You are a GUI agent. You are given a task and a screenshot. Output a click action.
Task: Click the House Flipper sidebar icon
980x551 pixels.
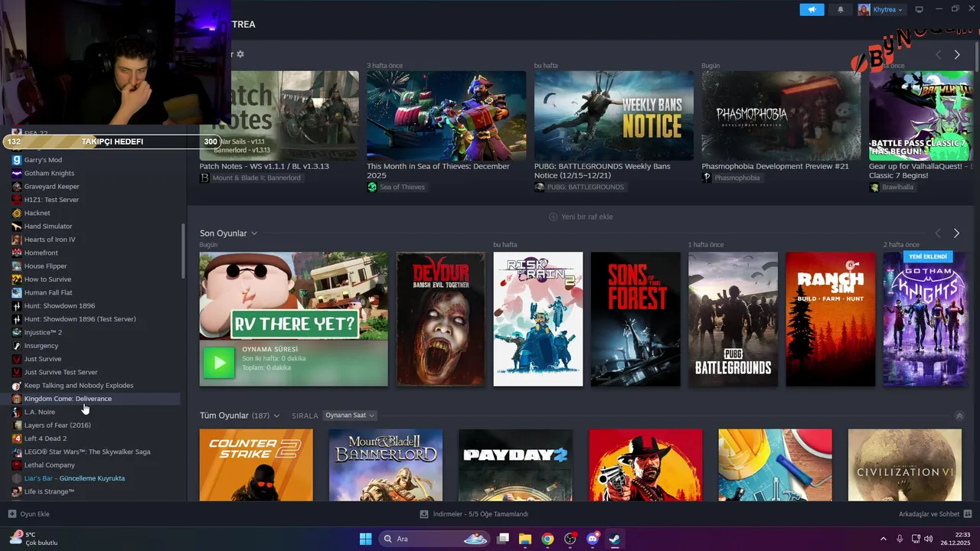click(17, 266)
